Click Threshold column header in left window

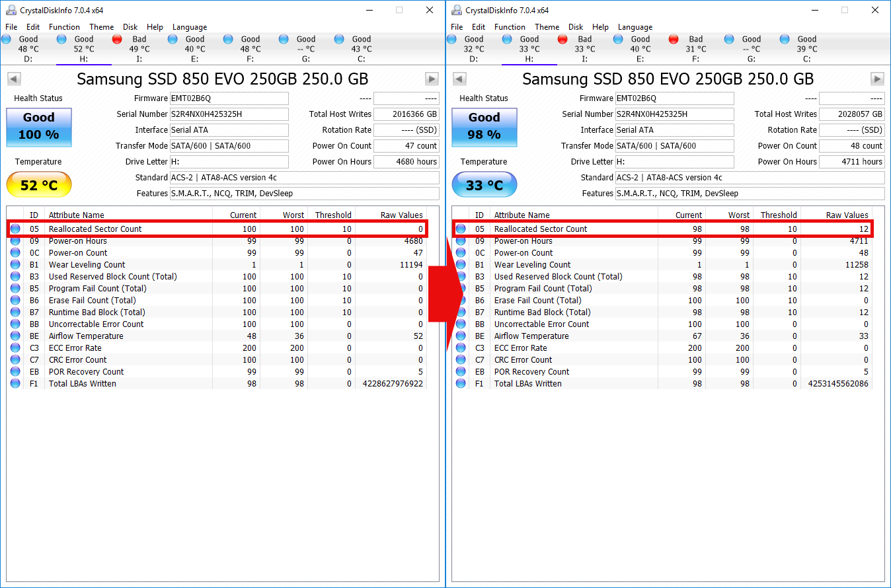point(332,215)
